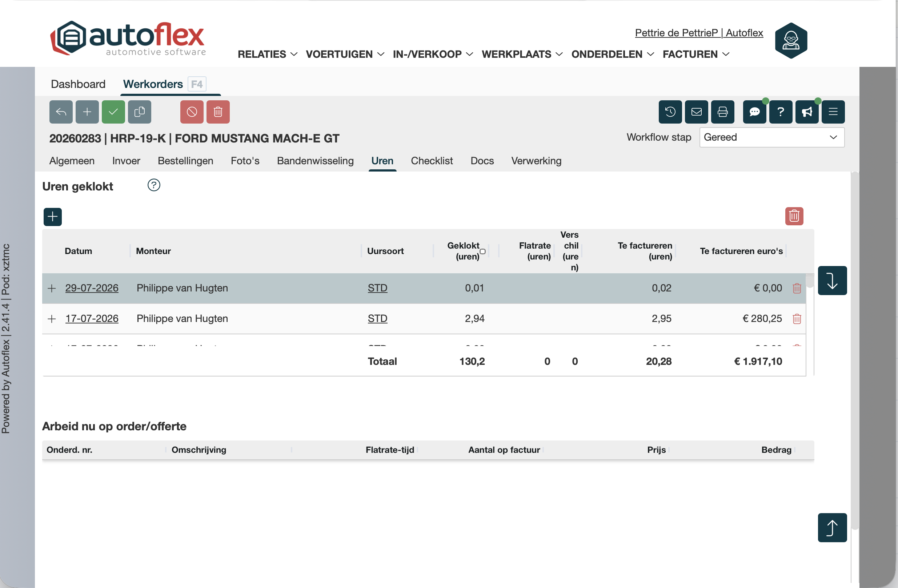Viewport: 898px width, 588px height.
Task: Open history via the clock icon
Action: 670,112
